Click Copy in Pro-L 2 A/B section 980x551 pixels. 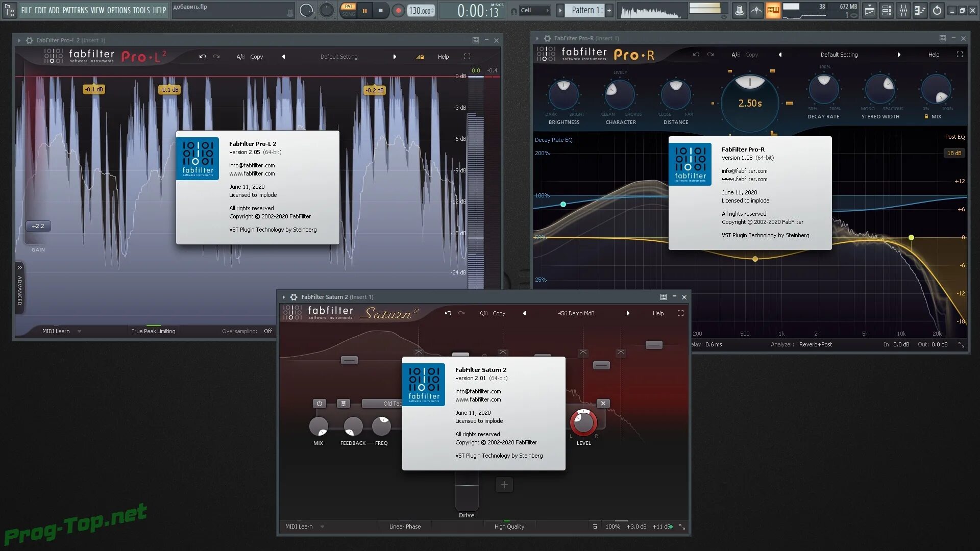pos(256,57)
